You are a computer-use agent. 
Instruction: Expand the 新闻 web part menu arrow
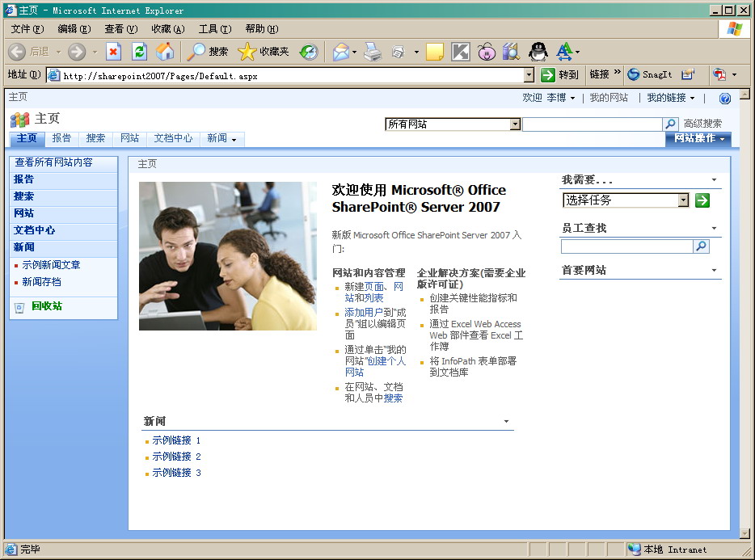tap(506, 421)
